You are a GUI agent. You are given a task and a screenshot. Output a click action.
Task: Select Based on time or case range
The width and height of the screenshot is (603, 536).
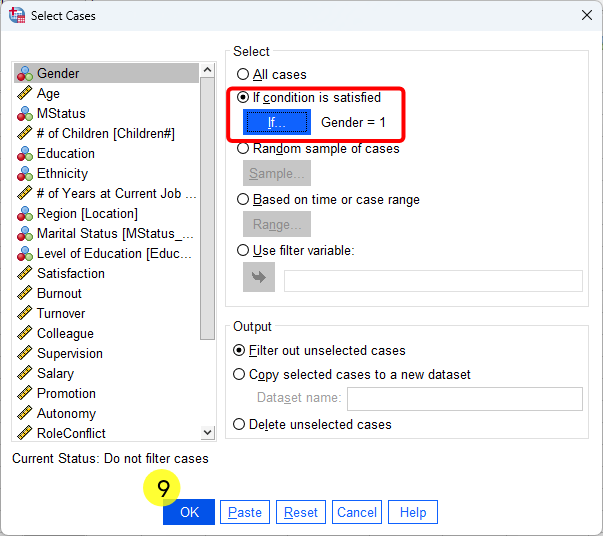click(243, 199)
